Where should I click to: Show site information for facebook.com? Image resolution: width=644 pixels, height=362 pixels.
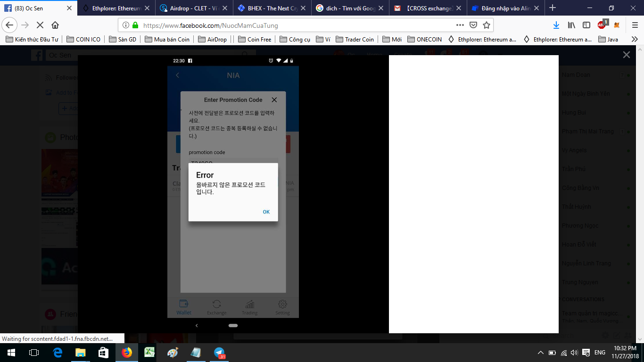click(126, 25)
